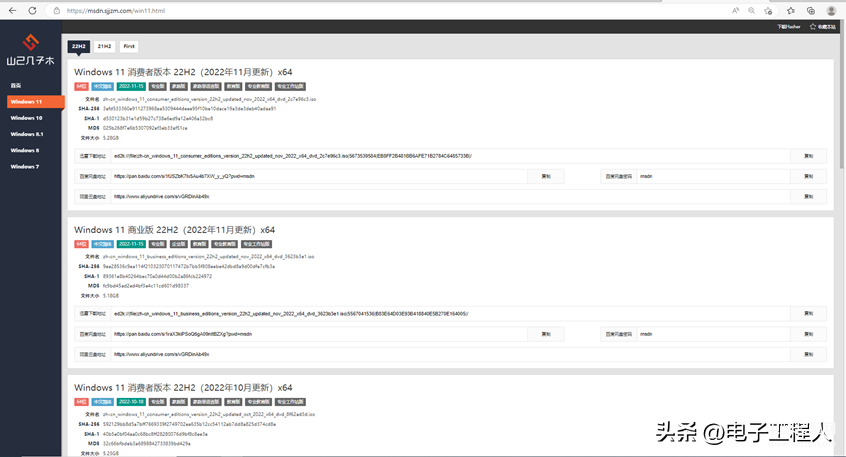This screenshot has width=846, height=457.
Task: Click the star bookmark-site link in the top bar
Action: 822,26
